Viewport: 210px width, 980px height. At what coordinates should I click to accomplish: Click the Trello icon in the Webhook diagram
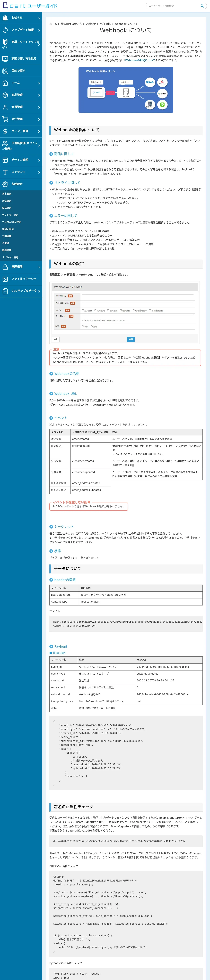[150, 82]
